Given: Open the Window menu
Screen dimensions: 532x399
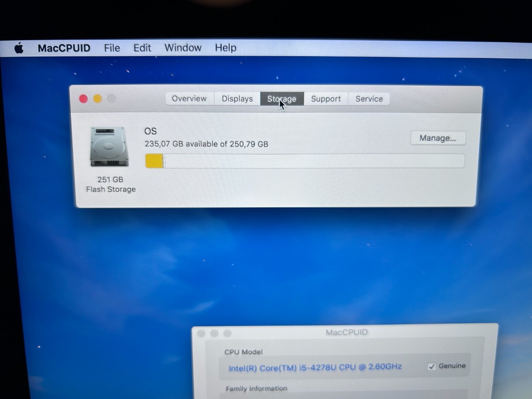Looking at the screenshot, I should tap(183, 48).
